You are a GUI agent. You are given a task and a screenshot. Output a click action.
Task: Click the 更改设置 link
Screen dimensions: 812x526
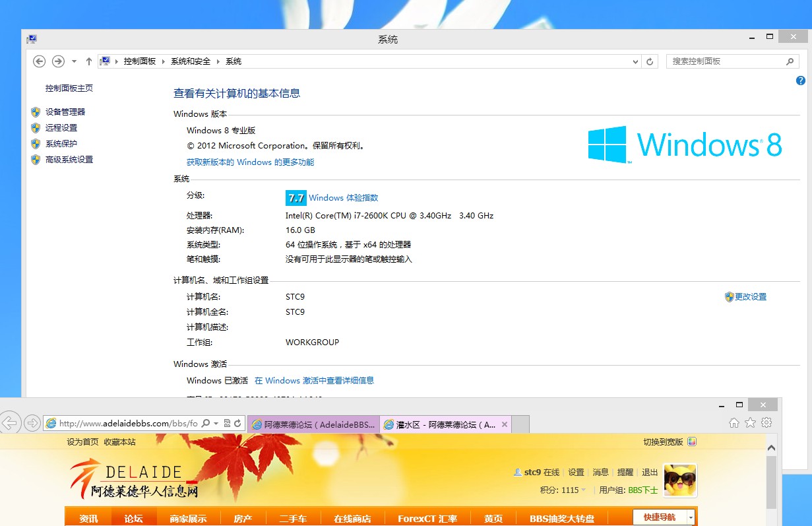751,297
